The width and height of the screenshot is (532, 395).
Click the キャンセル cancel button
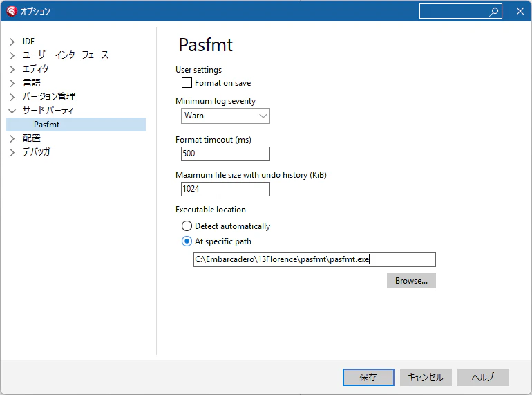[426, 377]
